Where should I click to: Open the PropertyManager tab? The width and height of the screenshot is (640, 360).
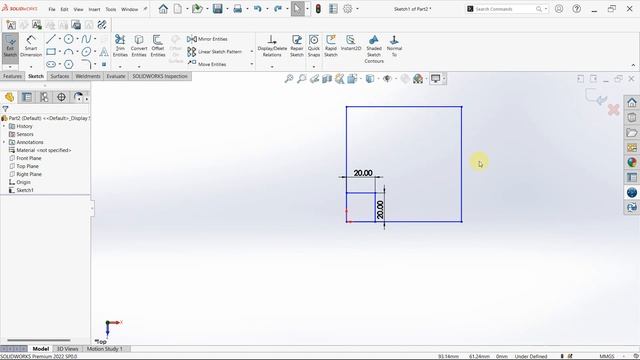(x=27, y=97)
